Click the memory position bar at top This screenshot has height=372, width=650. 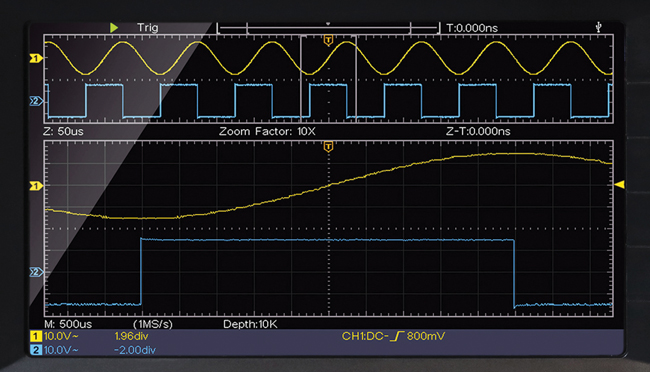pyautogui.click(x=328, y=28)
